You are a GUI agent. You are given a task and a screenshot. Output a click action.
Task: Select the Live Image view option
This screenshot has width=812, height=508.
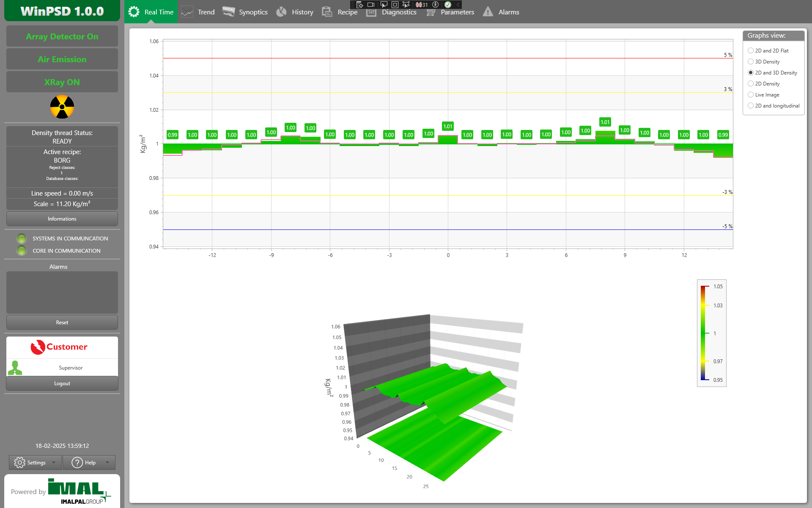(751, 95)
